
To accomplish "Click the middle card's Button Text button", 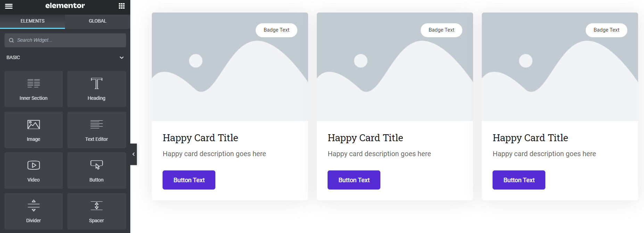I will pos(354,180).
